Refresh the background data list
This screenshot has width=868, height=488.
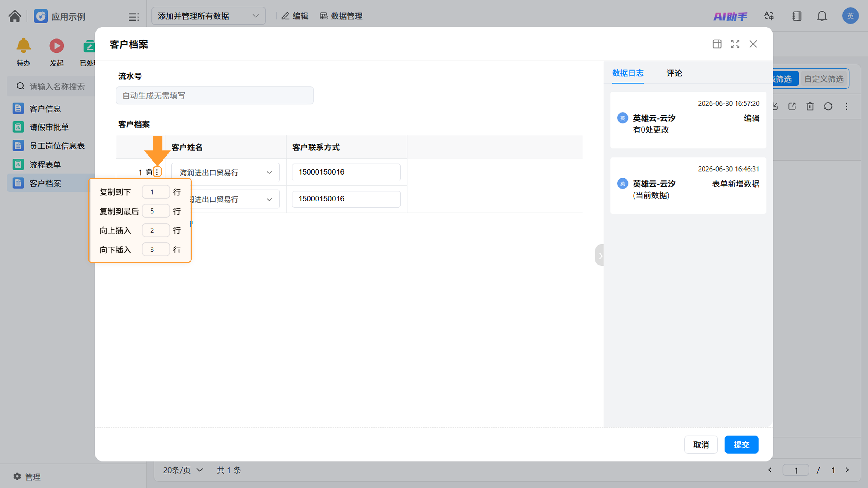[828, 107]
